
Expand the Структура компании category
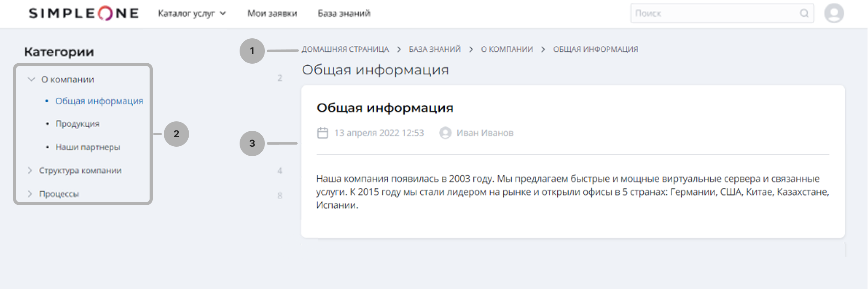click(30, 170)
